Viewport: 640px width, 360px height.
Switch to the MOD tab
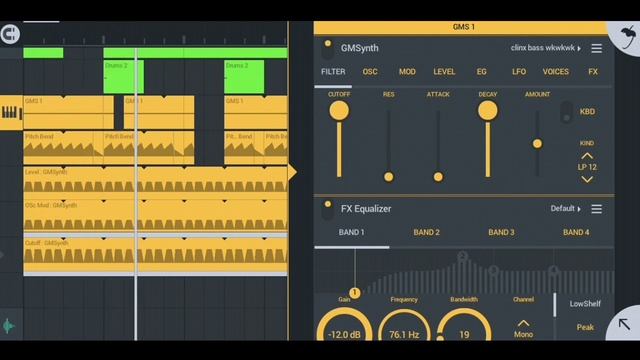point(407,72)
